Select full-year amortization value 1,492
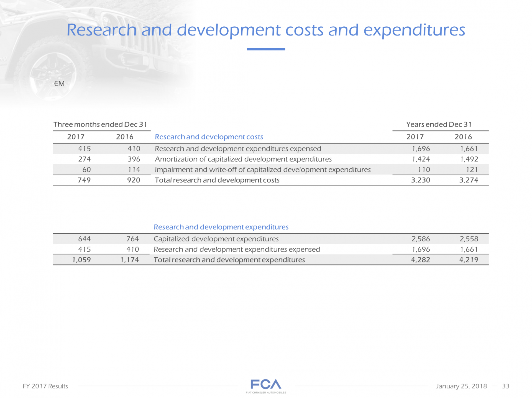The height and width of the screenshot is (398, 532). [x=469, y=159]
